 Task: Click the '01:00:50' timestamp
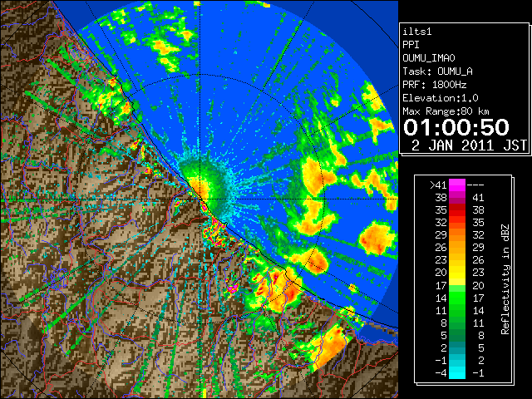456,127
